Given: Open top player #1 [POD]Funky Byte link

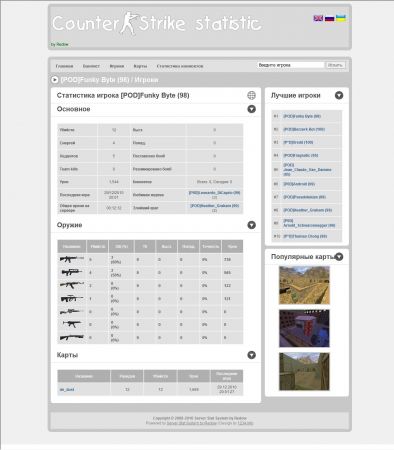Looking at the screenshot, I should 302,116.
